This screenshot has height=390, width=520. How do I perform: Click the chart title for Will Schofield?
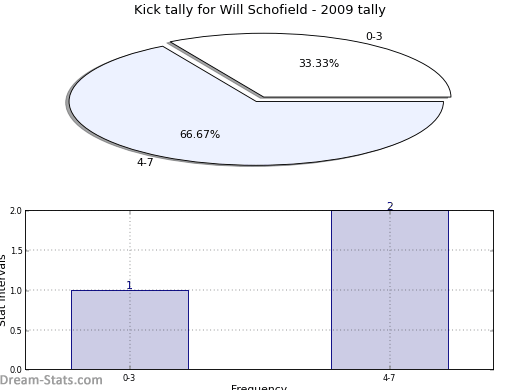(x=260, y=10)
